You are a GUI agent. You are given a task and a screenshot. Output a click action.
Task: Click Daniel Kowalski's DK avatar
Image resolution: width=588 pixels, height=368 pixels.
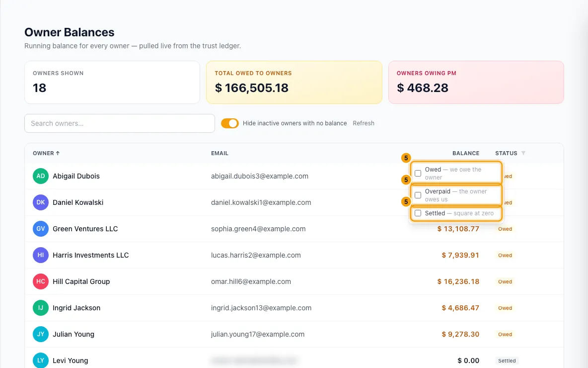(41, 202)
